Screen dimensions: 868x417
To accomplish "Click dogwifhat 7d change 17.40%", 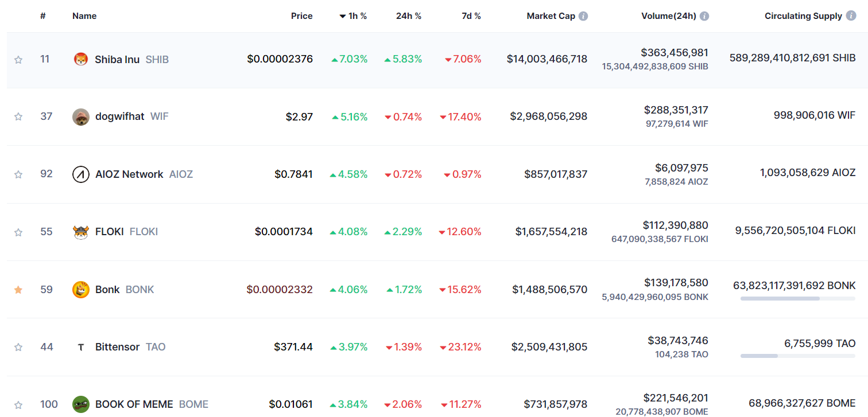I will [460, 117].
